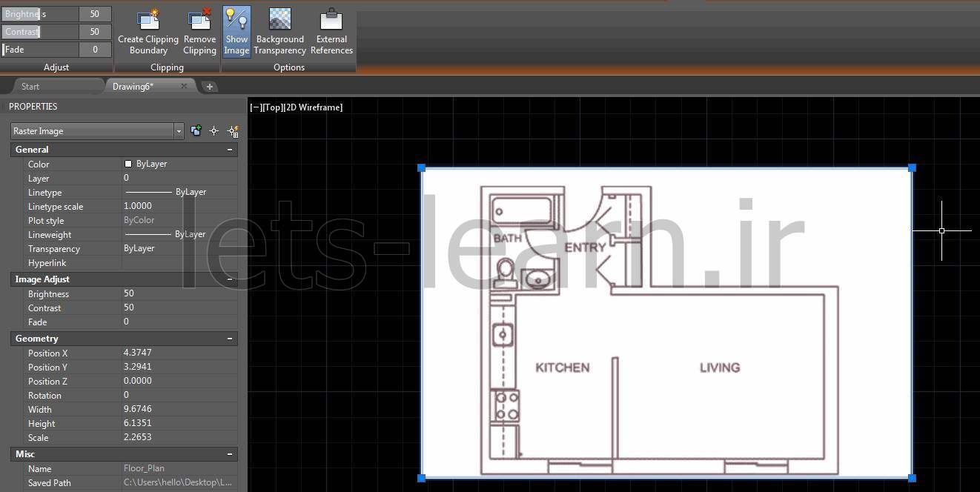The height and width of the screenshot is (492, 980).
Task: Click the bottom-left grip of the image
Action: [x=422, y=478]
